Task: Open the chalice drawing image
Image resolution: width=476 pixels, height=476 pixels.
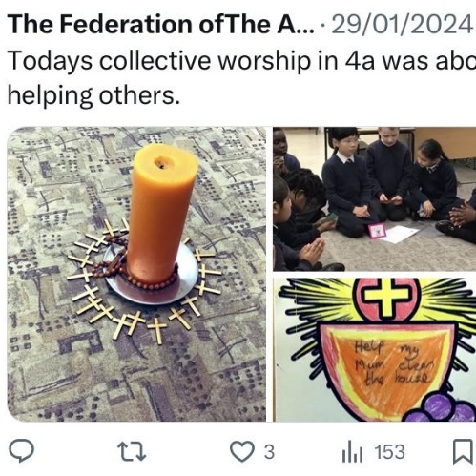Action: 374,350
